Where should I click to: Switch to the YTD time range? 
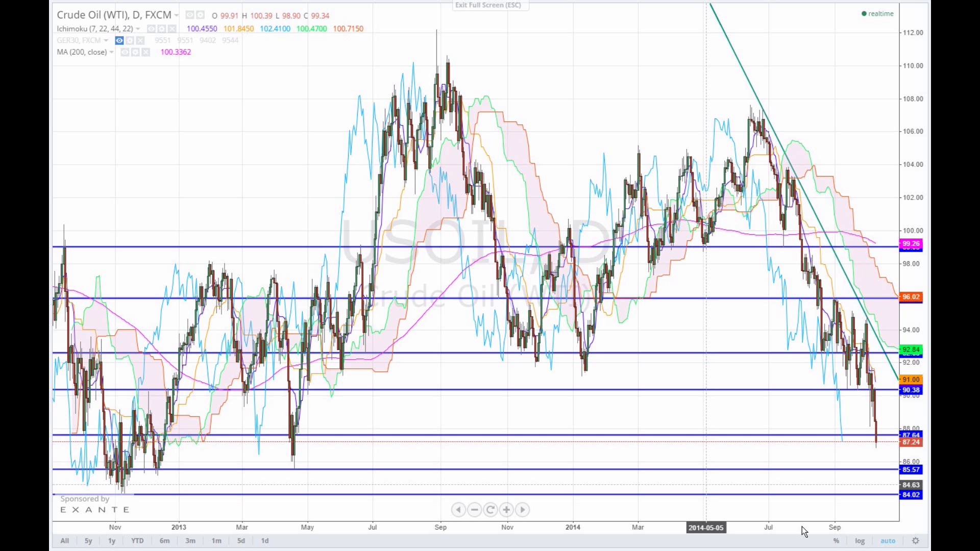[137, 541]
